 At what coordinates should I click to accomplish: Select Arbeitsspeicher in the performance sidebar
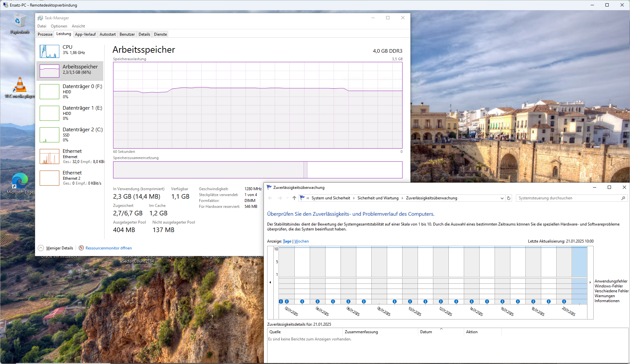pyautogui.click(x=70, y=71)
